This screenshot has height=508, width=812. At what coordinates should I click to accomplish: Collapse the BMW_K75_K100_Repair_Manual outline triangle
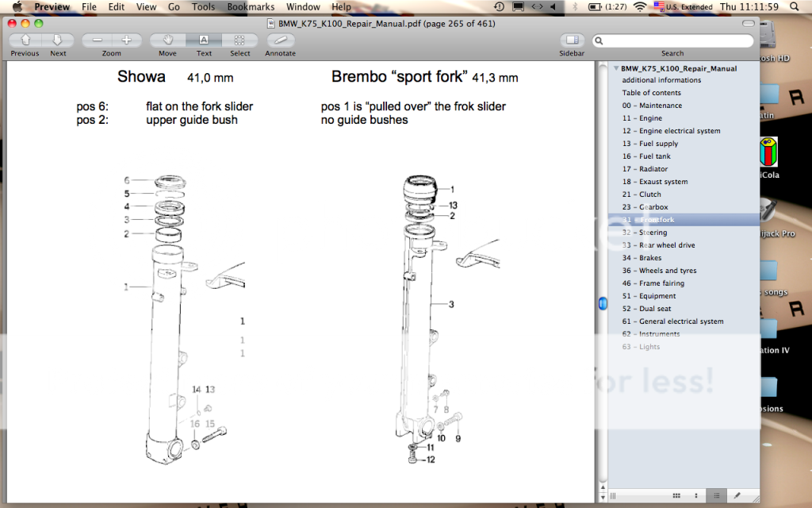tap(616, 68)
